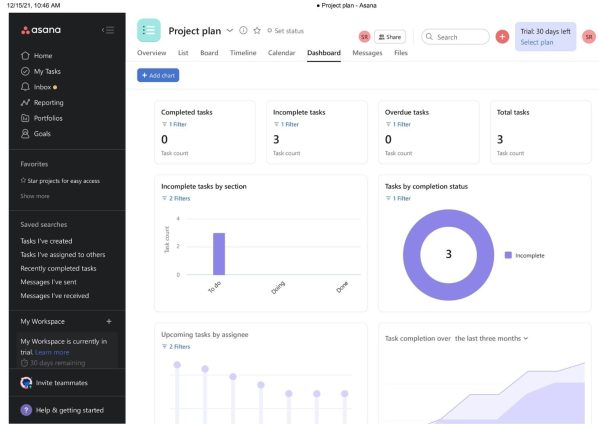This screenshot has height=424, width=599.
Task: Collapse the sidebar with the hamburger icon
Action: (x=108, y=30)
